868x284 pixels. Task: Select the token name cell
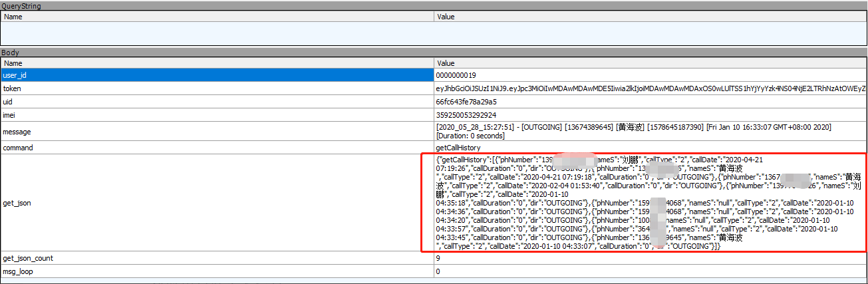(x=217, y=88)
